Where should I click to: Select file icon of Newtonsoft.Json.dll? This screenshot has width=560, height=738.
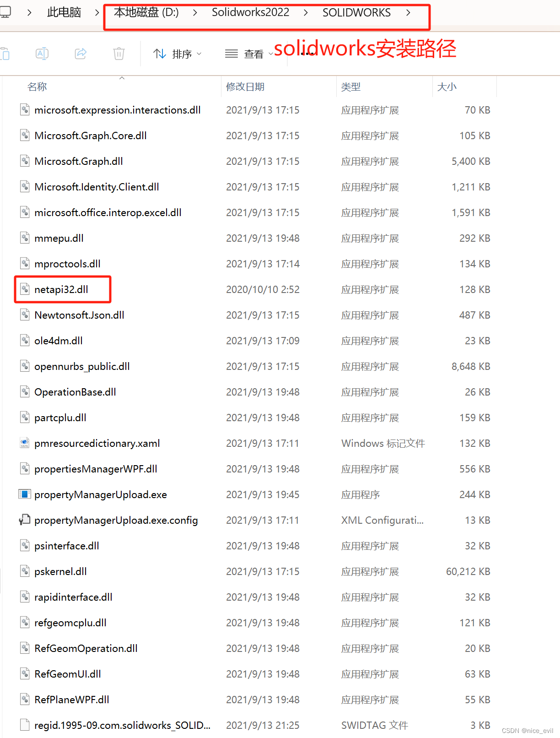coord(25,315)
